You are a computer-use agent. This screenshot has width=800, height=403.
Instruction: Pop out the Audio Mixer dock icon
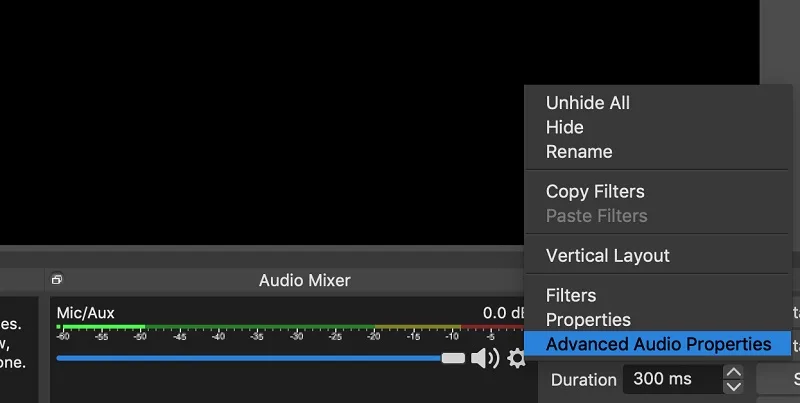click(57, 280)
